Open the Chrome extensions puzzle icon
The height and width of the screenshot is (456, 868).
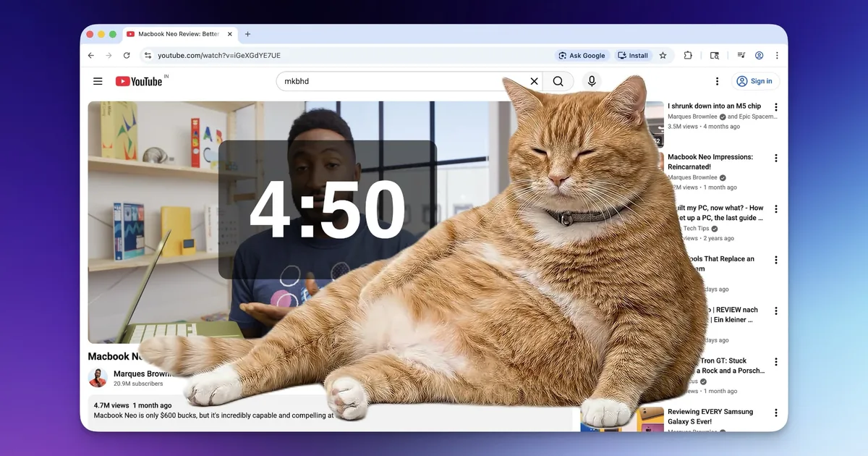pos(688,56)
